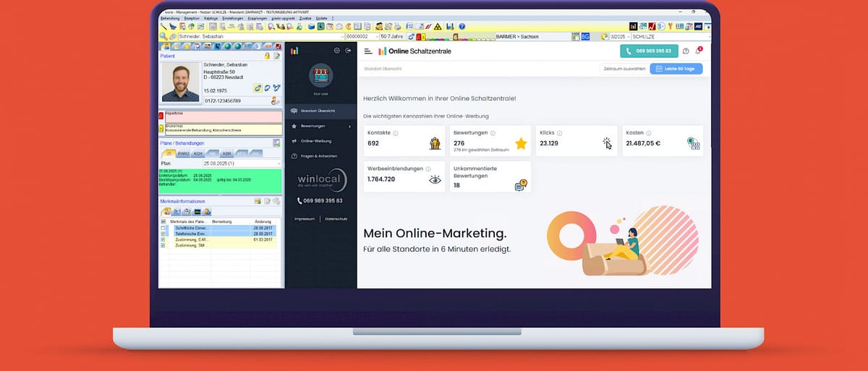Expand the patient name dropdown Schneider, Sebastian
The image size is (868, 371).
[x=343, y=36]
